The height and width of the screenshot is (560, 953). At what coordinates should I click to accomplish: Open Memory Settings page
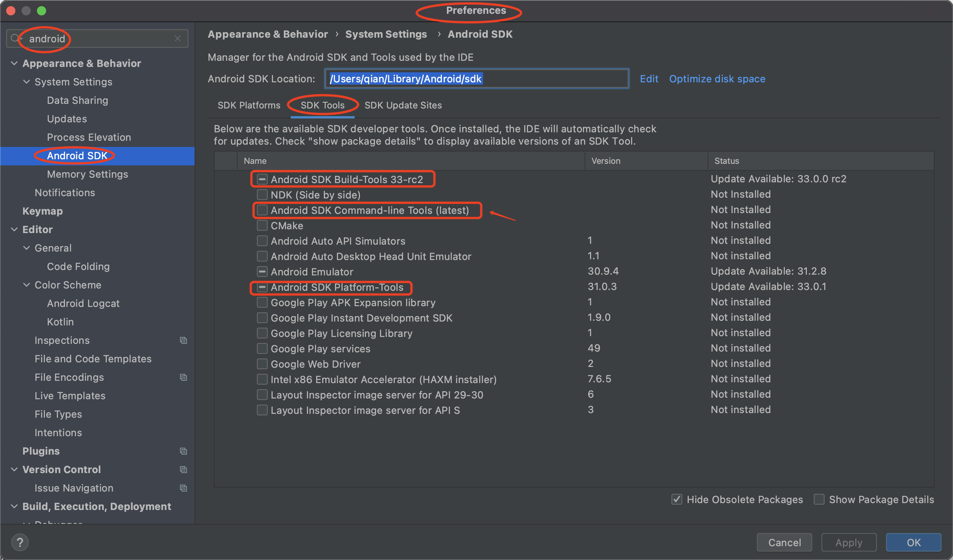tap(87, 174)
